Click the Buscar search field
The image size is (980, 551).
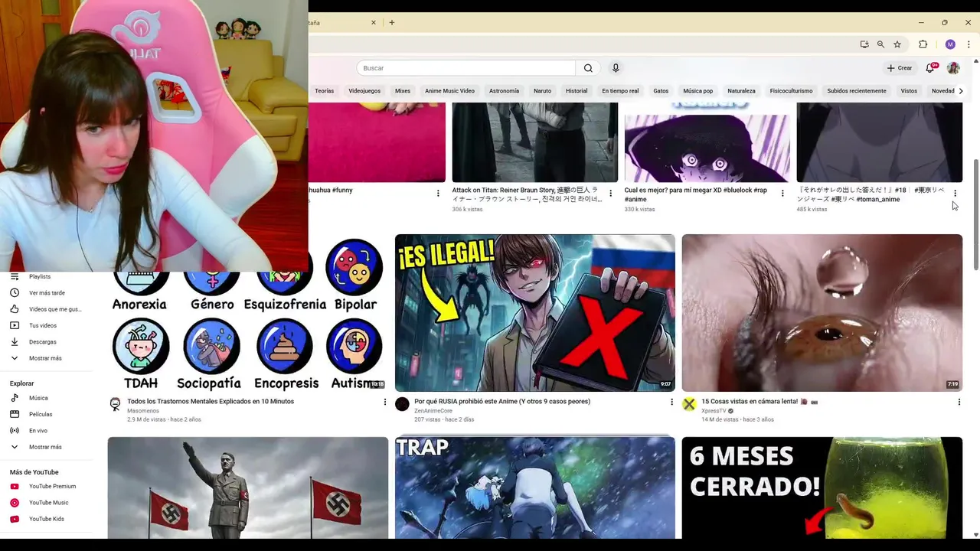[465, 68]
